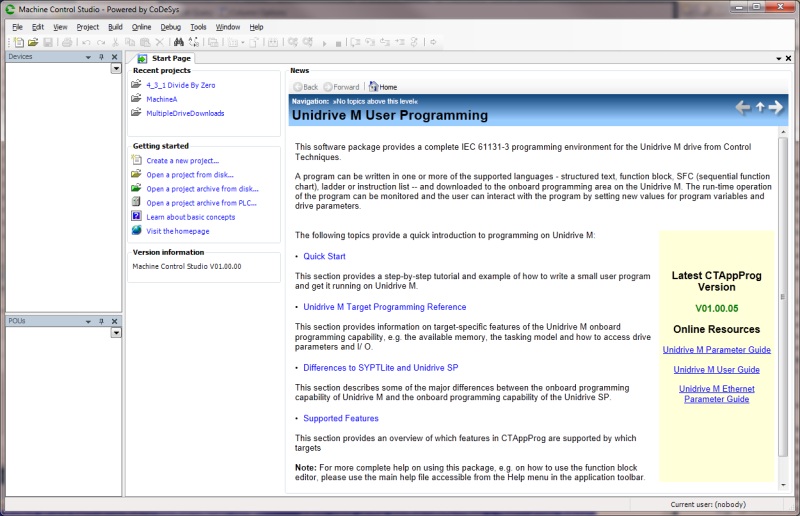
Task: Click the Step Into debug toolbar icon
Action: click(x=370, y=42)
